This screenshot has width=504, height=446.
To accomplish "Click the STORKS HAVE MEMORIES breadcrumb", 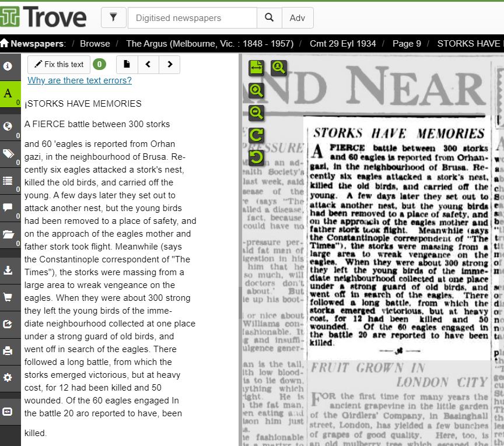I will click(x=470, y=43).
